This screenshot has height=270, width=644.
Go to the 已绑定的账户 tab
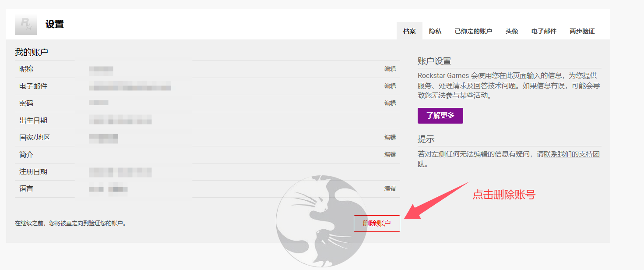click(x=473, y=31)
